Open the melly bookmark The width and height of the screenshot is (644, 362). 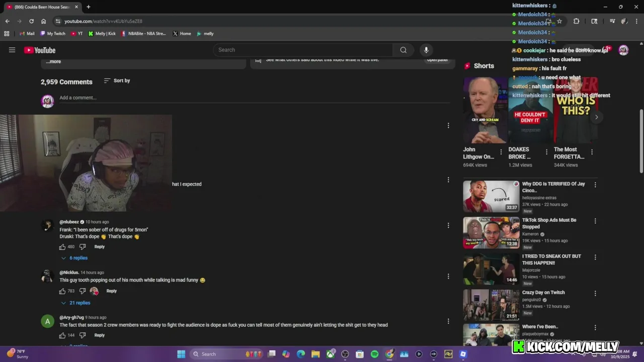point(205,34)
